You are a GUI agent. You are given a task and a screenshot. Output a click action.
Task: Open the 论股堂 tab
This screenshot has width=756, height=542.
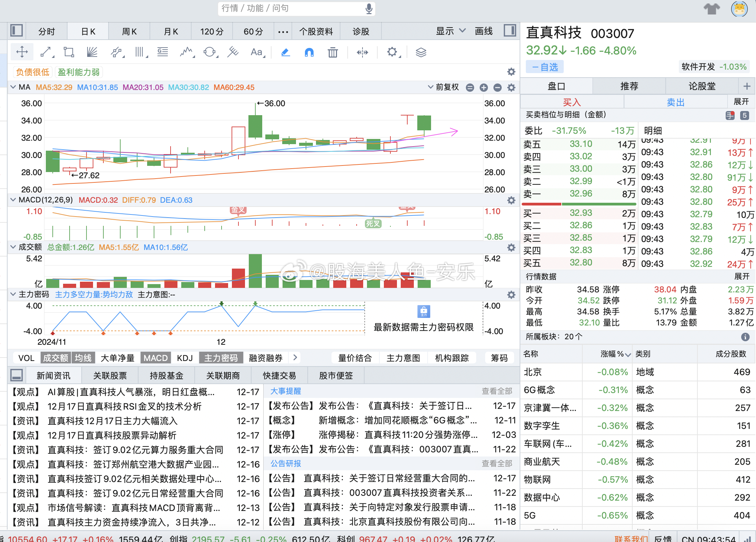[x=702, y=86]
